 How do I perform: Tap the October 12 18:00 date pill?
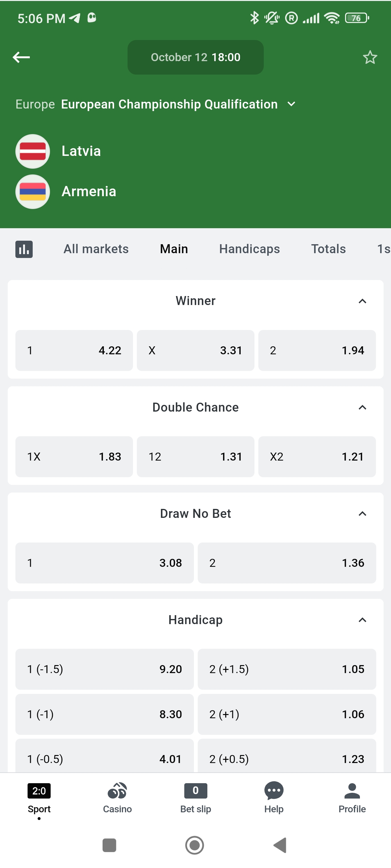coord(195,57)
